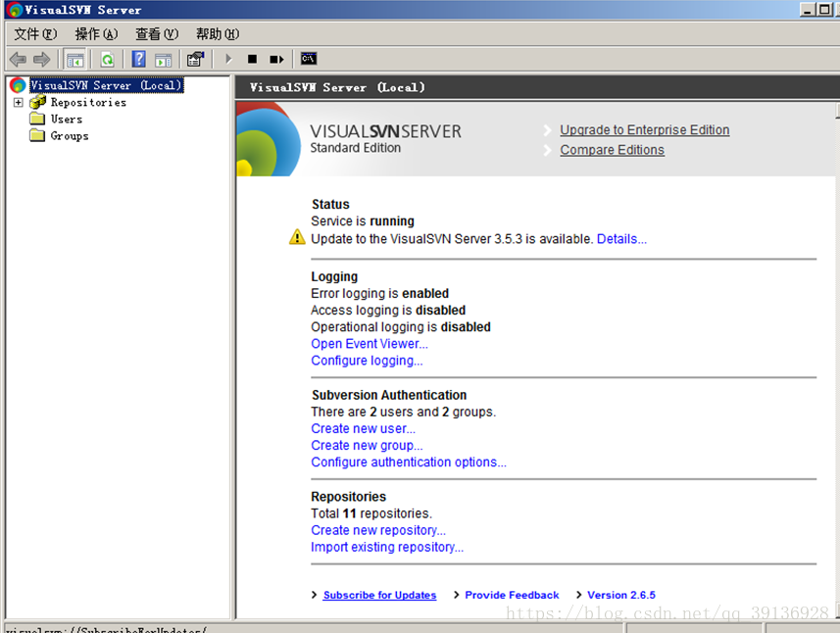This screenshot has height=633, width=840.
Task: Click 'Error logging is enabled' text
Action: (x=380, y=293)
